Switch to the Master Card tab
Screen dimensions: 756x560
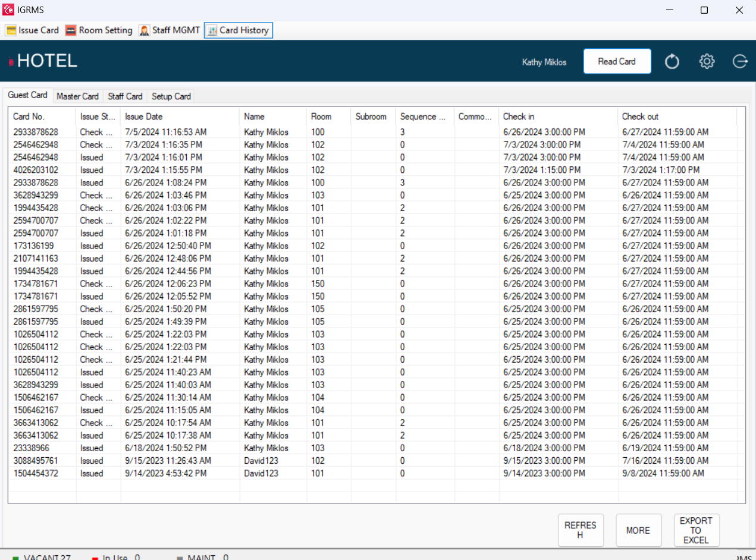coord(77,96)
